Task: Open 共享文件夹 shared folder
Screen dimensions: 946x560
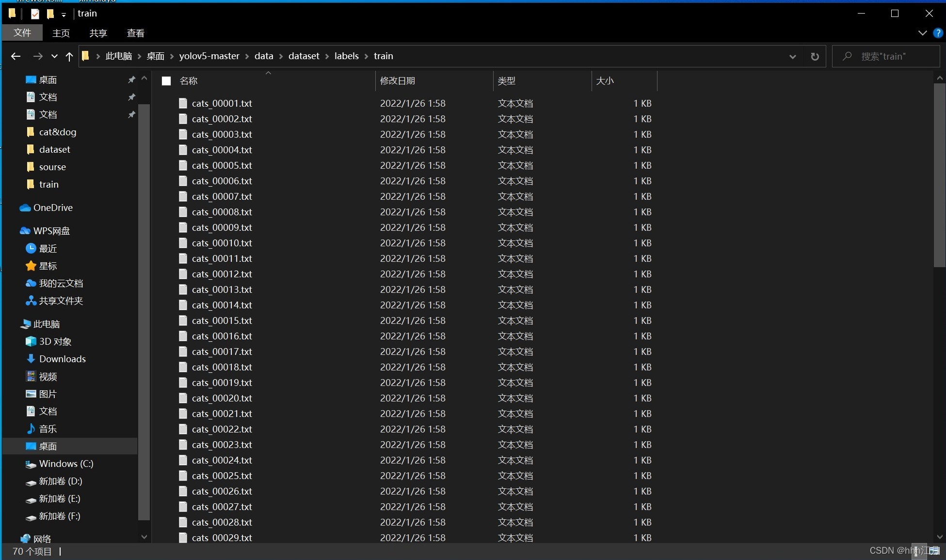Action: [54, 301]
